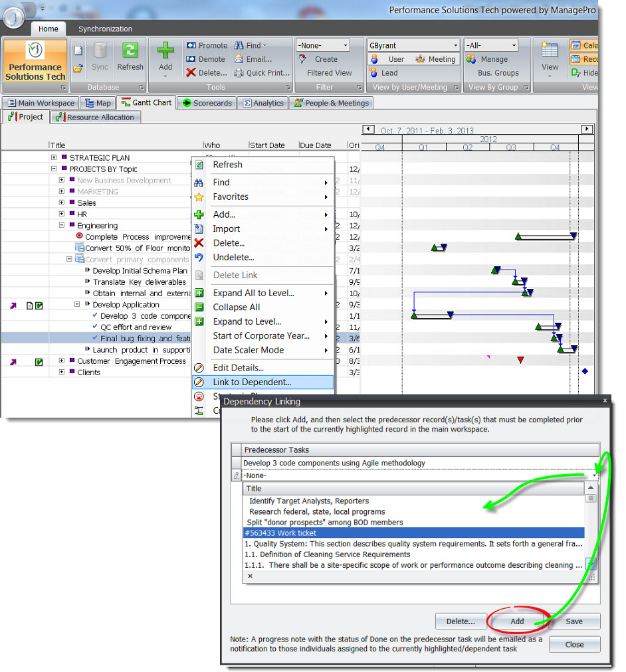Open the Map tab
Screen dimensions: 626x672
[98, 103]
